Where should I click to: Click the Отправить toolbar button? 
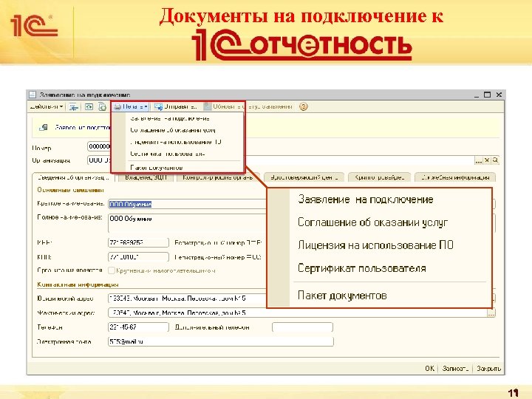tap(175, 107)
